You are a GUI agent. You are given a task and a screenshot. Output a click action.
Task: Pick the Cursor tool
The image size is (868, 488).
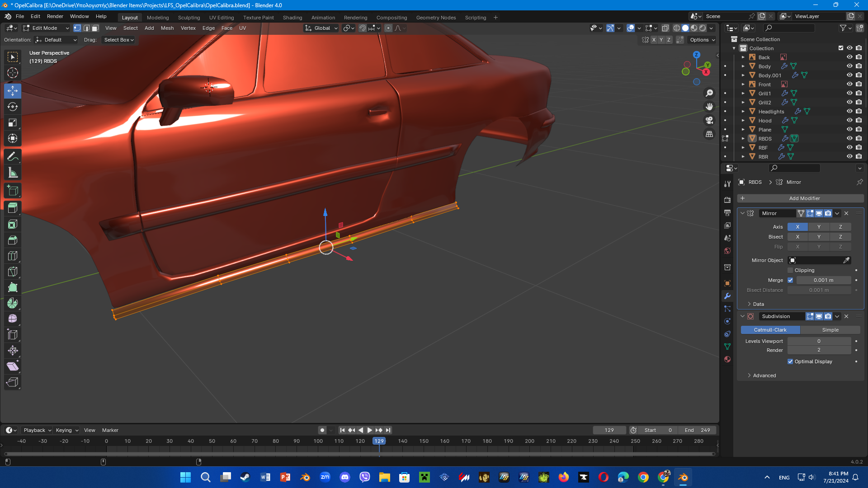pyautogui.click(x=13, y=73)
